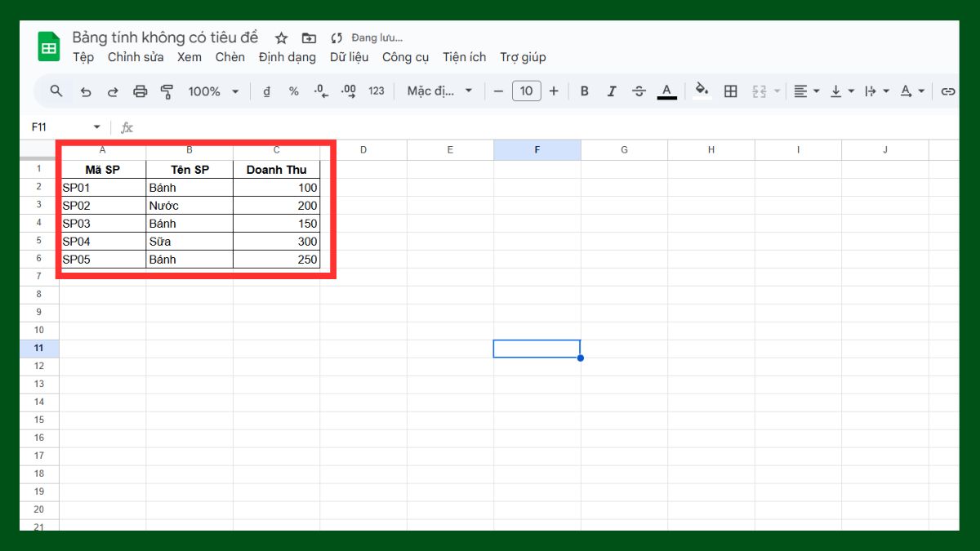
Task: Undo the last action
Action: click(x=86, y=91)
